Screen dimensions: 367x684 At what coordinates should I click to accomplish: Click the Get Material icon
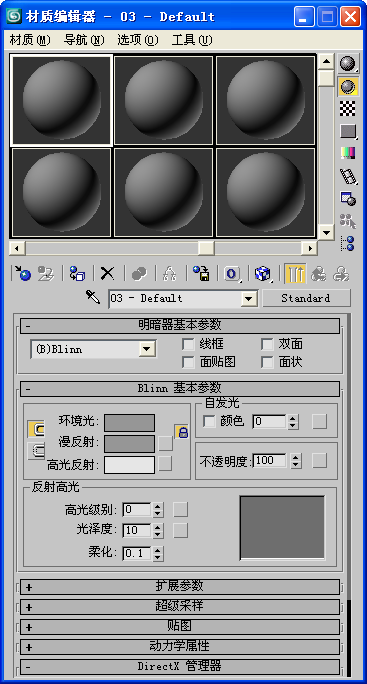[22, 274]
